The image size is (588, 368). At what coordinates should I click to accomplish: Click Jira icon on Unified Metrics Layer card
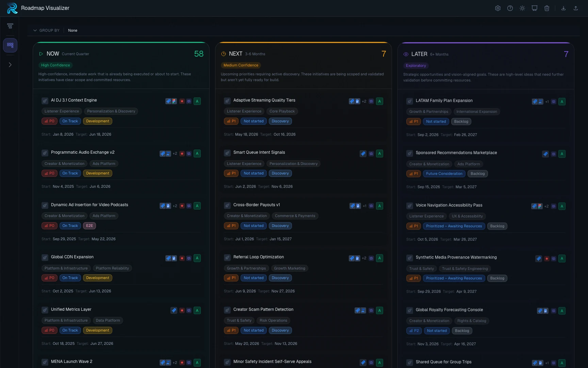174,310
